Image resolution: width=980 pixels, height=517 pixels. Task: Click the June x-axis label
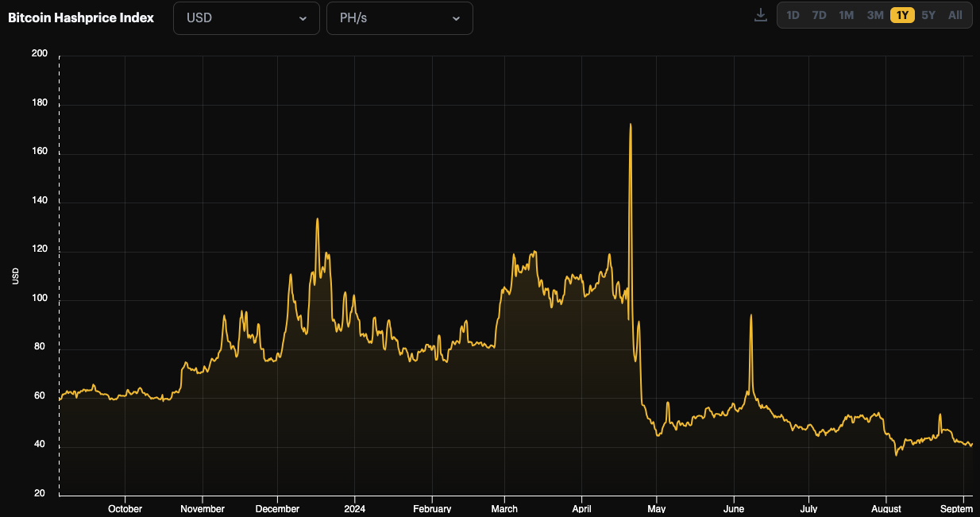734,509
